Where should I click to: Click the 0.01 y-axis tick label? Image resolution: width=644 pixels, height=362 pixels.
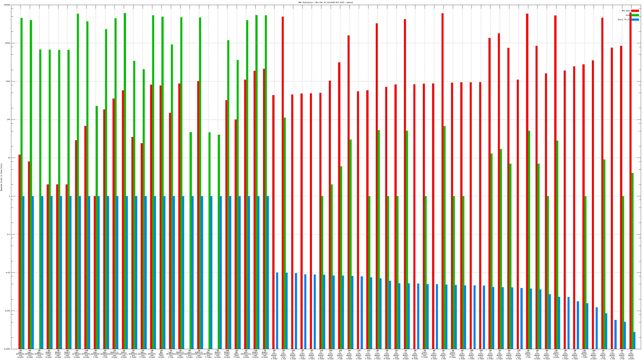[8, 273]
